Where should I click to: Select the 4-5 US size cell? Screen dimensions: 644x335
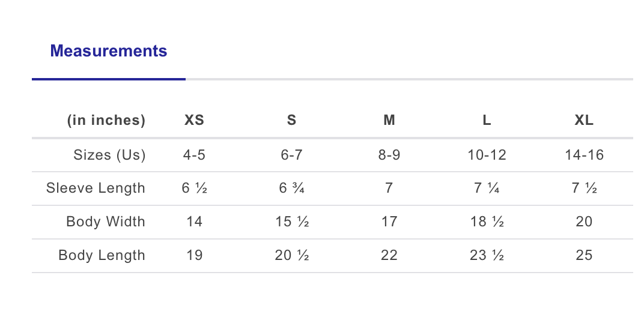194,155
